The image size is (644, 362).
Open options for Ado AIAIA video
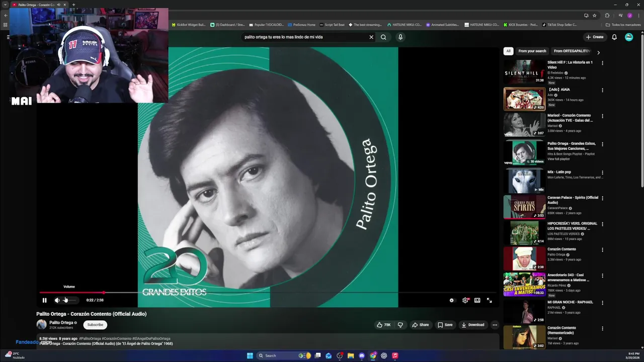coord(602,90)
